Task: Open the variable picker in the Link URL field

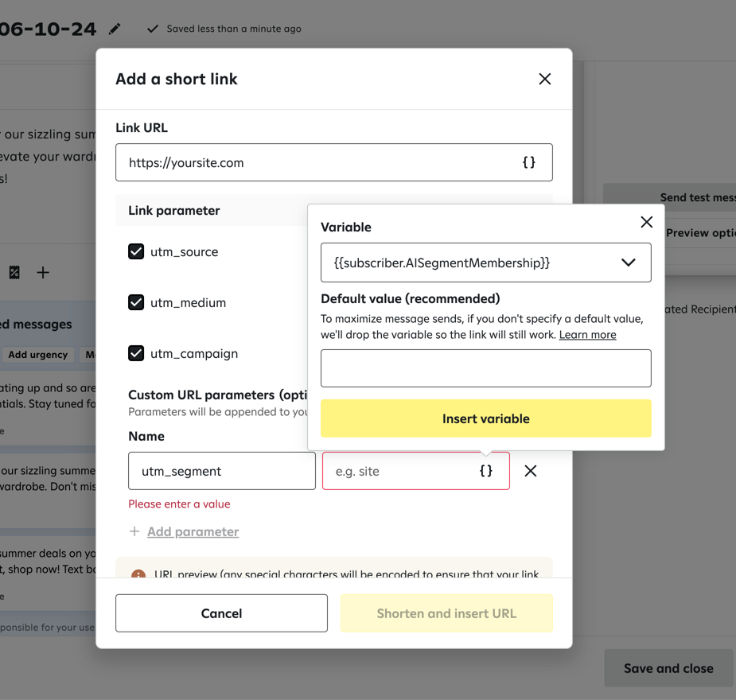Action: click(x=528, y=161)
